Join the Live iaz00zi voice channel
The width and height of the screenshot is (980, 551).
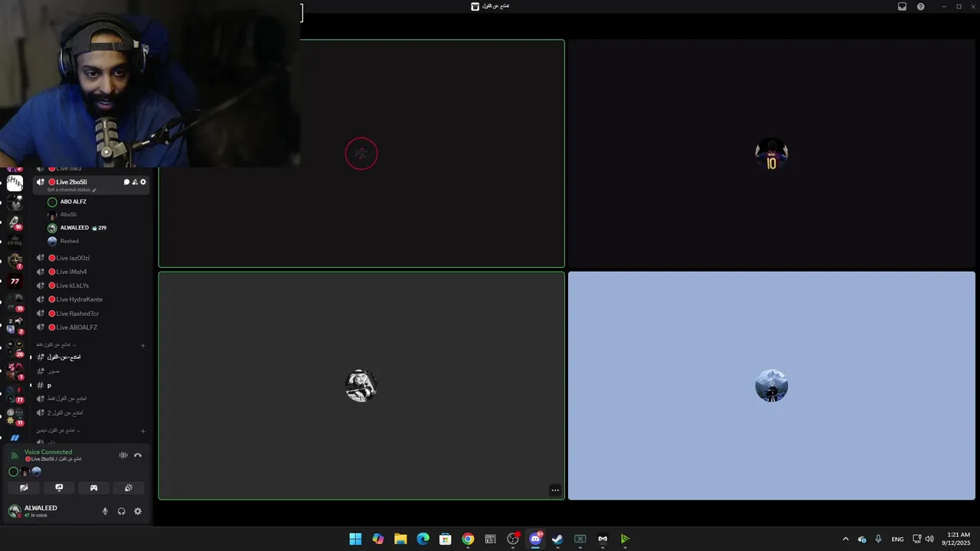pyautogui.click(x=90, y=258)
